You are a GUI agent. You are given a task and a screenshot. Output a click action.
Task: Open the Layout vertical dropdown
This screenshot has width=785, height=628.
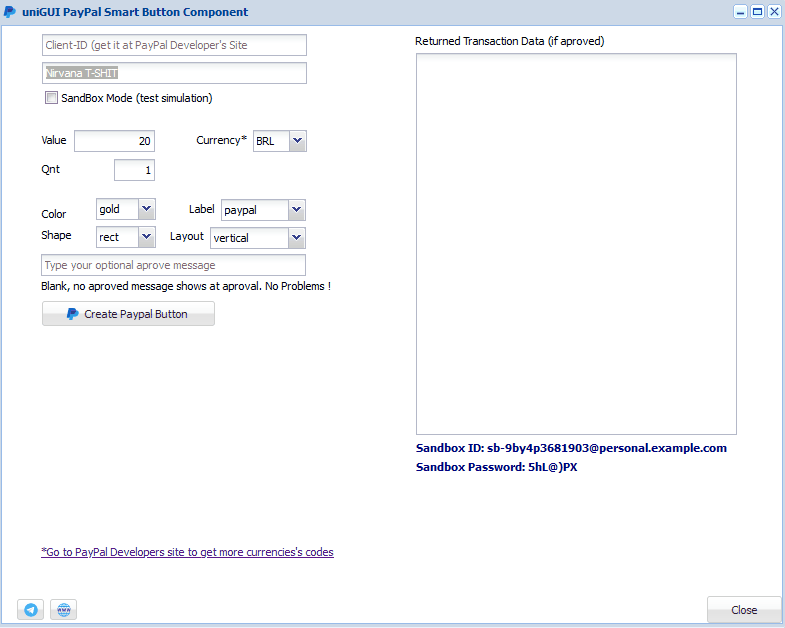tap(296, 238)
